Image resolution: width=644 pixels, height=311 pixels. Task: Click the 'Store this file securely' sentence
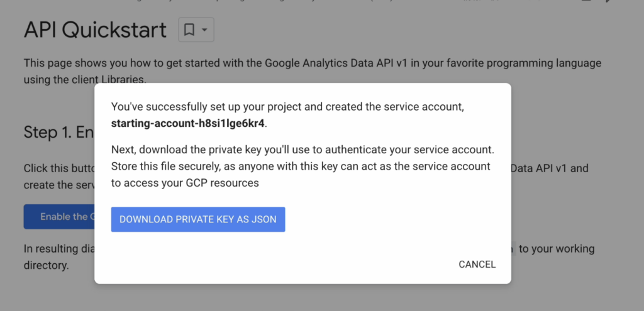(301, 166)
